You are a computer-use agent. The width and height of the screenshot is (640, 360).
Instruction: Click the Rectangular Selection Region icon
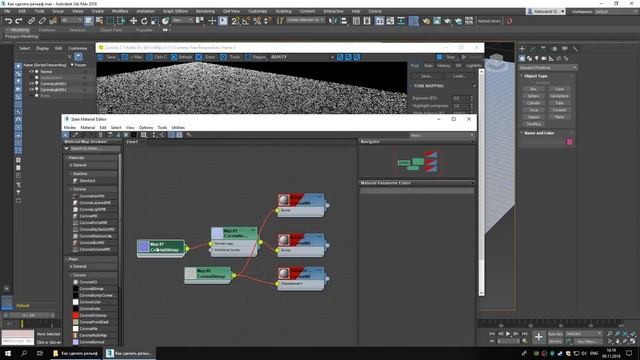click(110, 21)
